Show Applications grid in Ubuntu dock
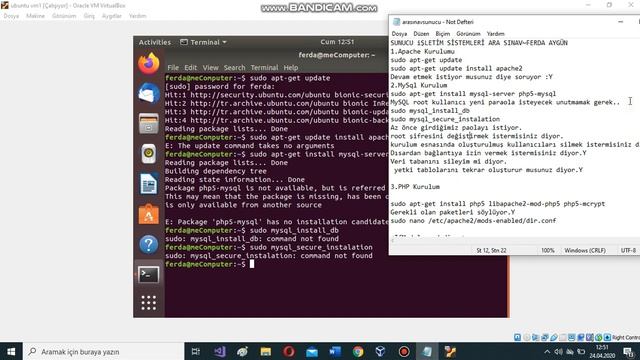The width and height of the screenshot is (640, 360). (x=149, y=303)
